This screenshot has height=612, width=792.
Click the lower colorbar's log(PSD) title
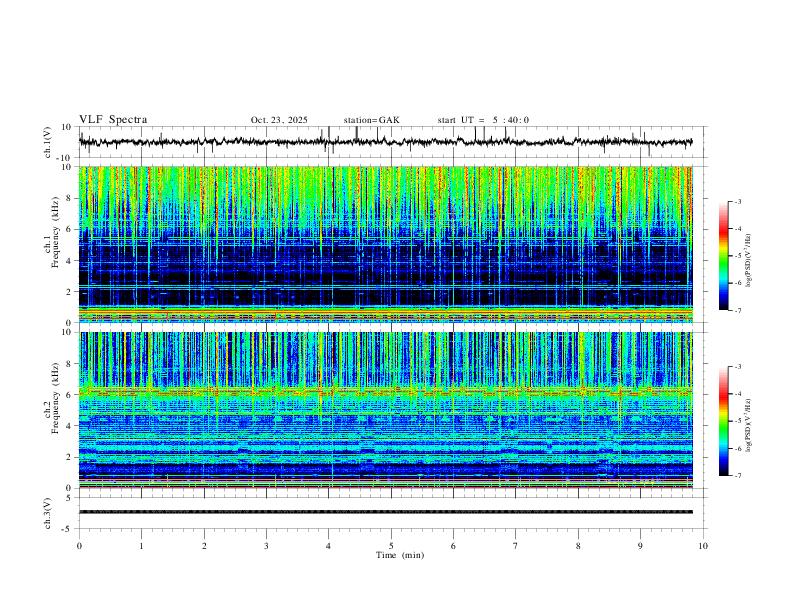749,425
